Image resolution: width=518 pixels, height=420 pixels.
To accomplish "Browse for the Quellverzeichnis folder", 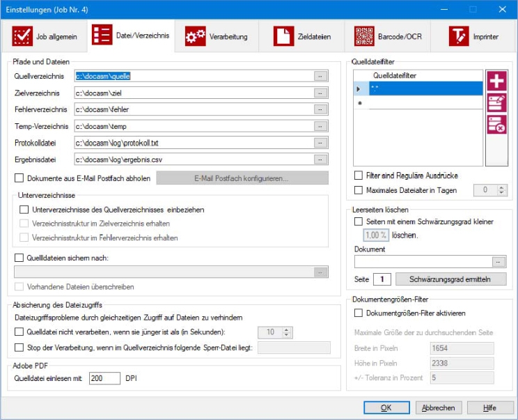I will pos(320,76).
